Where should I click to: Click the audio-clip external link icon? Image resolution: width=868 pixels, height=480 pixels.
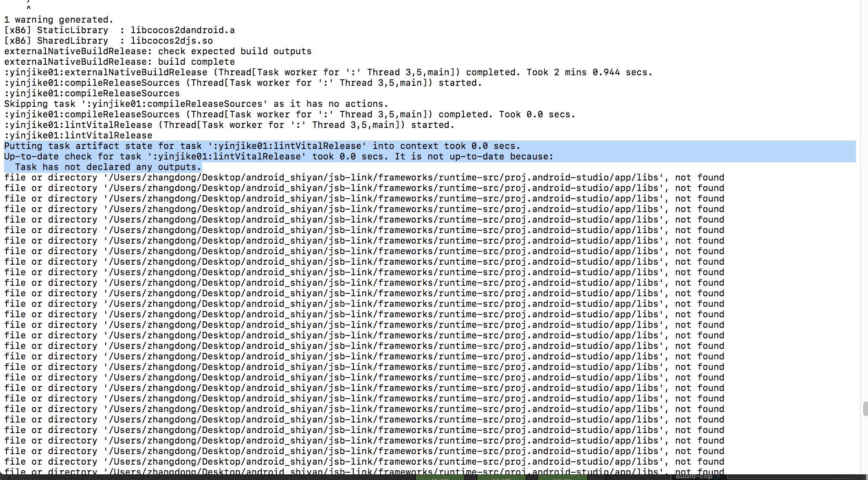[717, 476]
